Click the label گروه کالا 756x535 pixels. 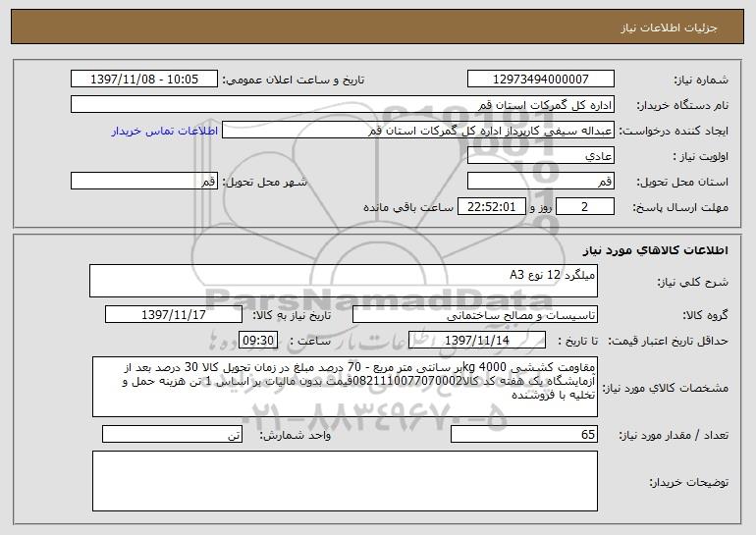[705, 316]
